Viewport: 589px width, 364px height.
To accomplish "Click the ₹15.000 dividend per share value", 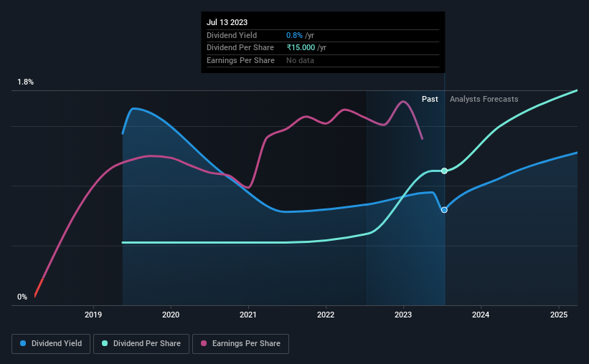I will (x=301, y=48).
